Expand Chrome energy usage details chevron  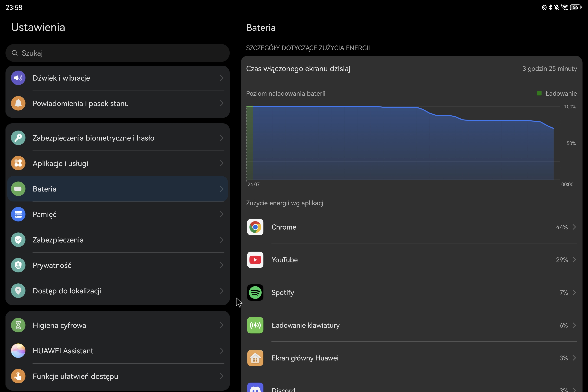(574, 227)
